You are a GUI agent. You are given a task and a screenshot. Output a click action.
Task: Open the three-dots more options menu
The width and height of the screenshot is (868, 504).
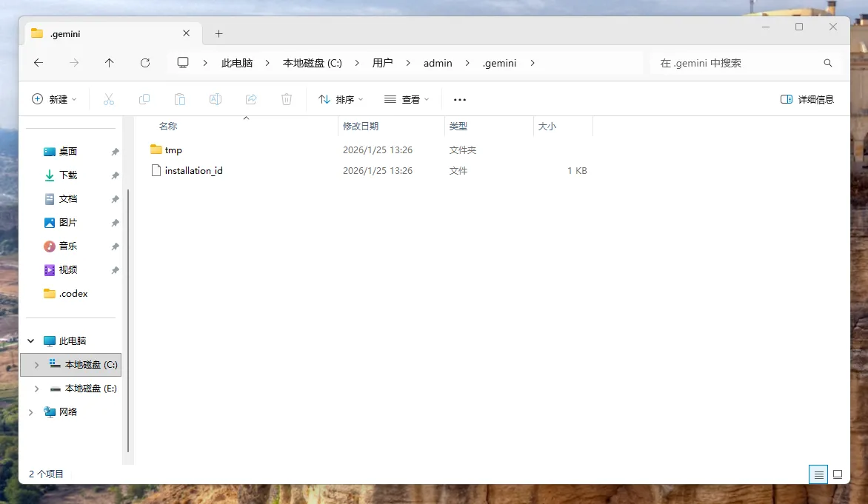pyautogui.click(x=460, y=99)
